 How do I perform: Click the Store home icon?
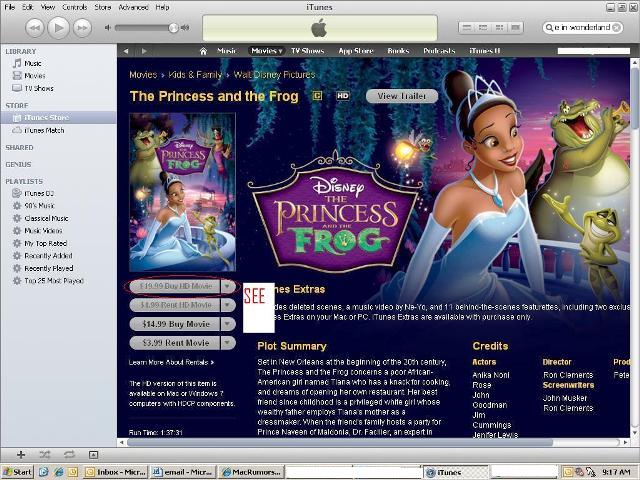pyautogui.click(x=203, y=51)
